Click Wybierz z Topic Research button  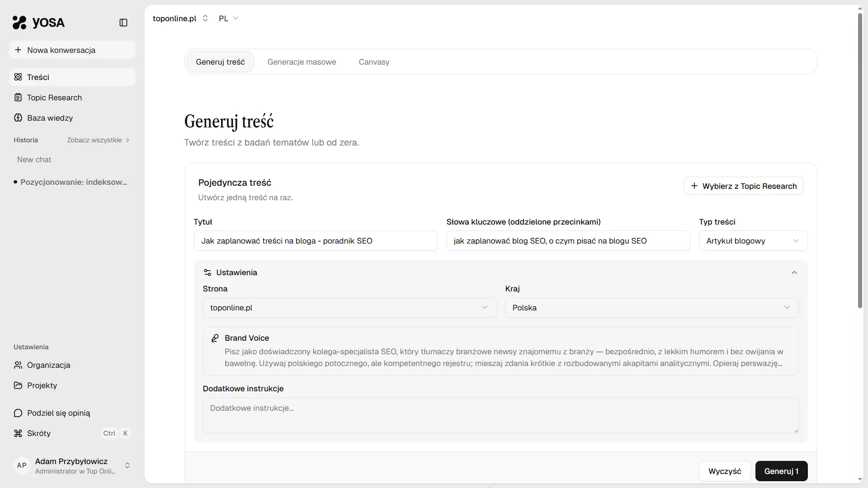point(743,186)
